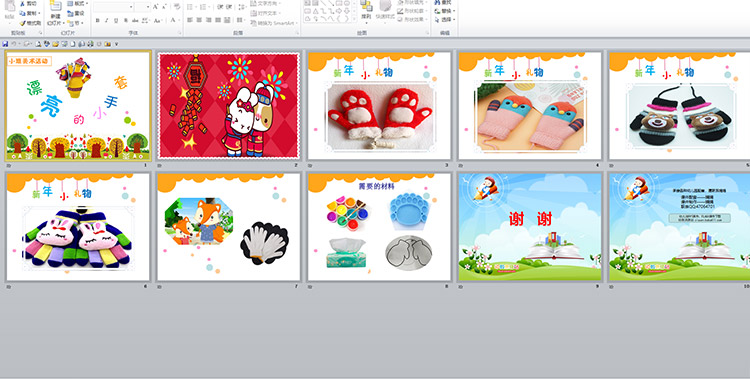
Task: Click Convert to SmartArt button
Action: (274, 23)
